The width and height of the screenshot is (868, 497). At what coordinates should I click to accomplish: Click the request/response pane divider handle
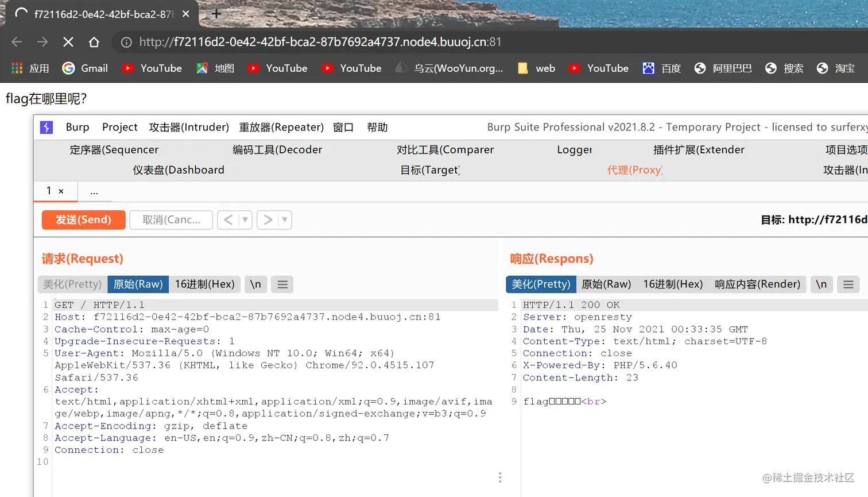(x=500, y=477)
